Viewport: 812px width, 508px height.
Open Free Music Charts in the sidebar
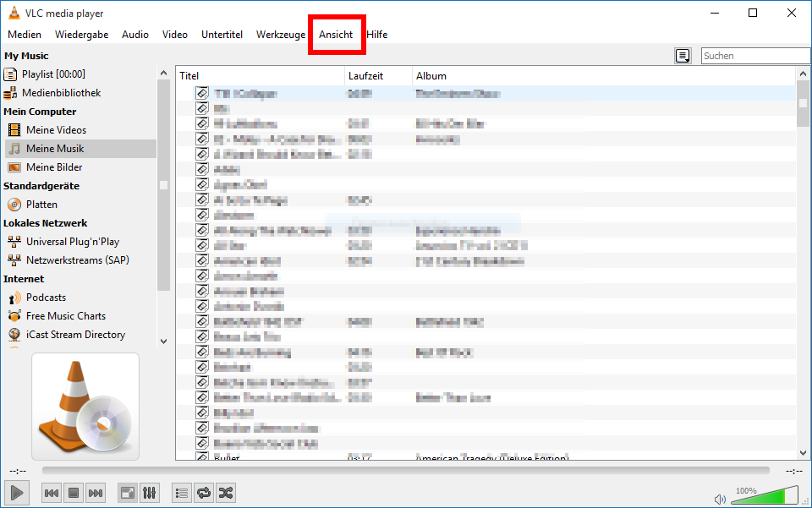pyautogui.click(x=66, y=316)
